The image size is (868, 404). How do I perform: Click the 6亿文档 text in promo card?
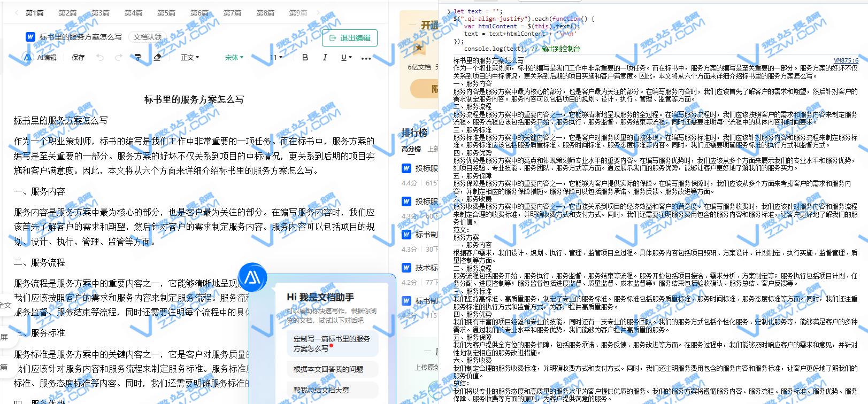click(419, 67)
